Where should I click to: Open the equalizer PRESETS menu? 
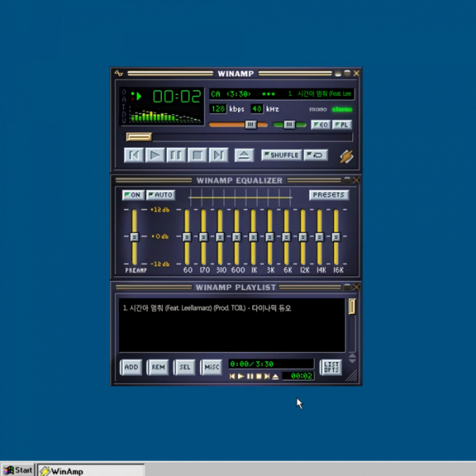328,195
